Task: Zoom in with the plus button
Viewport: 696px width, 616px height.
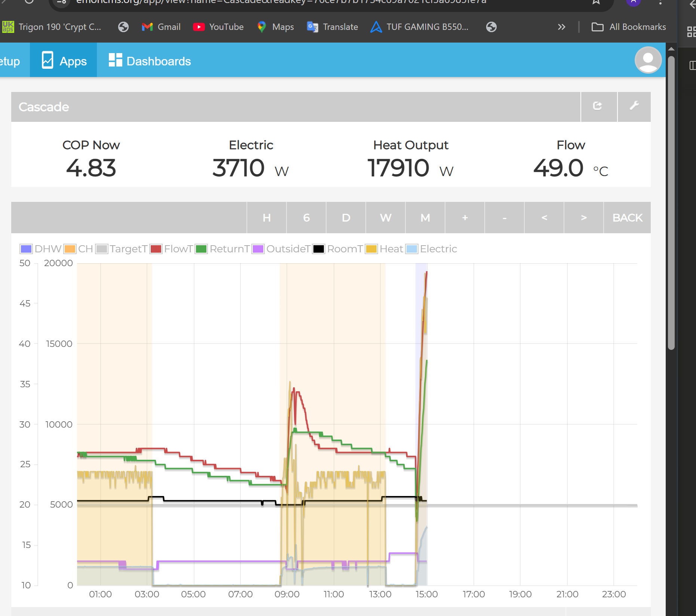Action: coord(465,218)
